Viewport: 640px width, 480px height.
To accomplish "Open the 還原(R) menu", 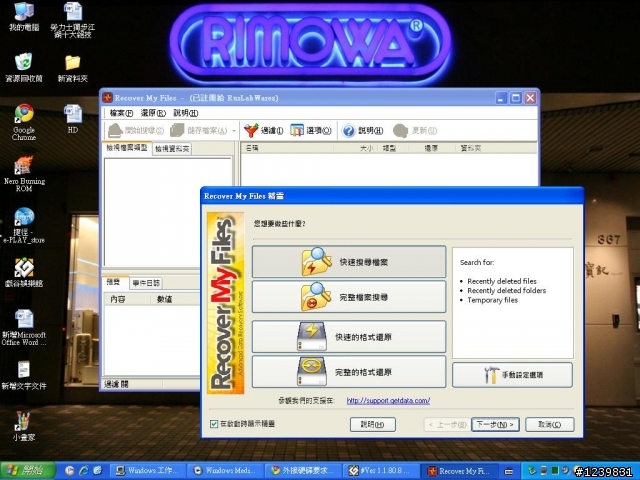I will pos(153,113).
